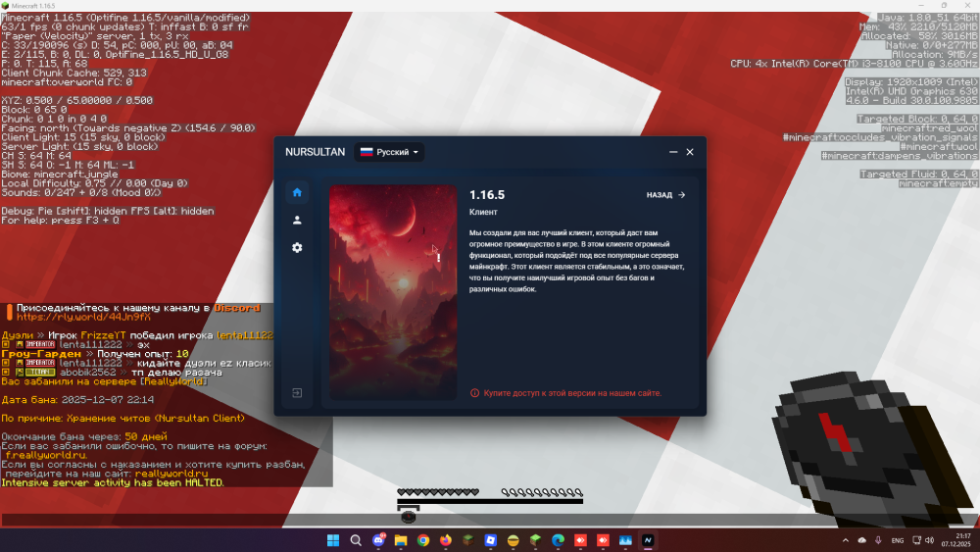
Task: Click the red landscape client thumbnail
Action: 393,292
